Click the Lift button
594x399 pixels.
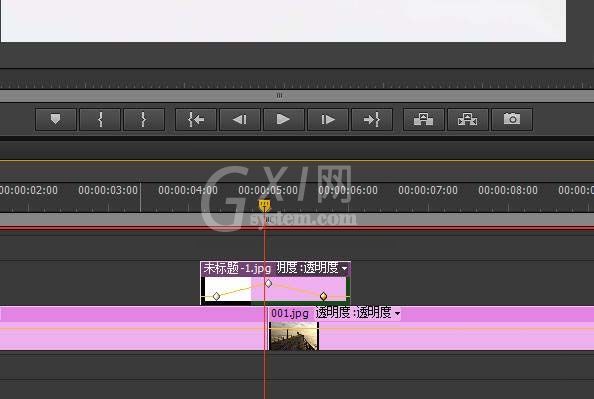pyautogui.click(x=424, y=119)
